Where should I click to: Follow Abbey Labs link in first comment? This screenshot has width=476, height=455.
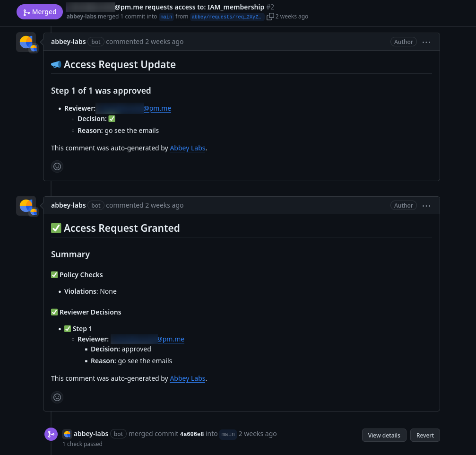(x=187, y=148)
